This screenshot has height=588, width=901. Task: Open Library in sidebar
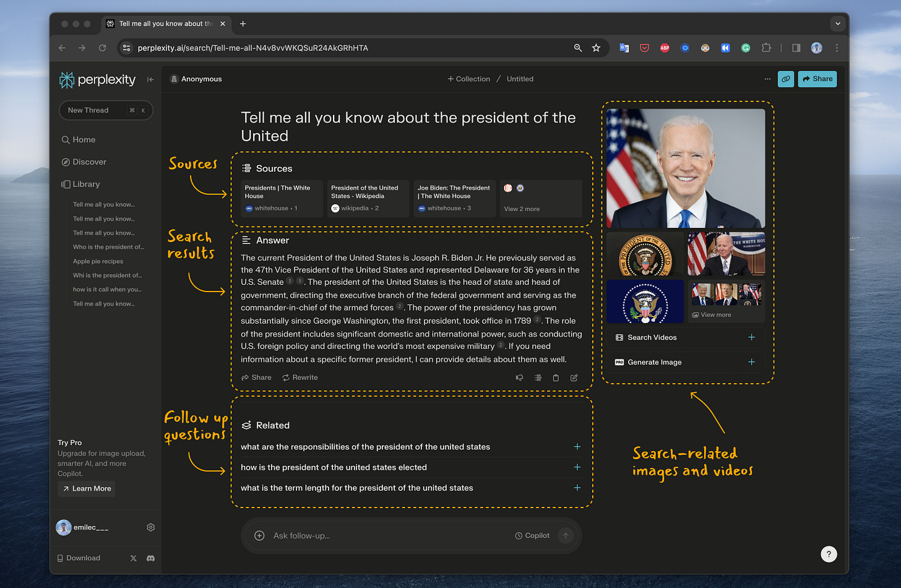pos(80,184)
